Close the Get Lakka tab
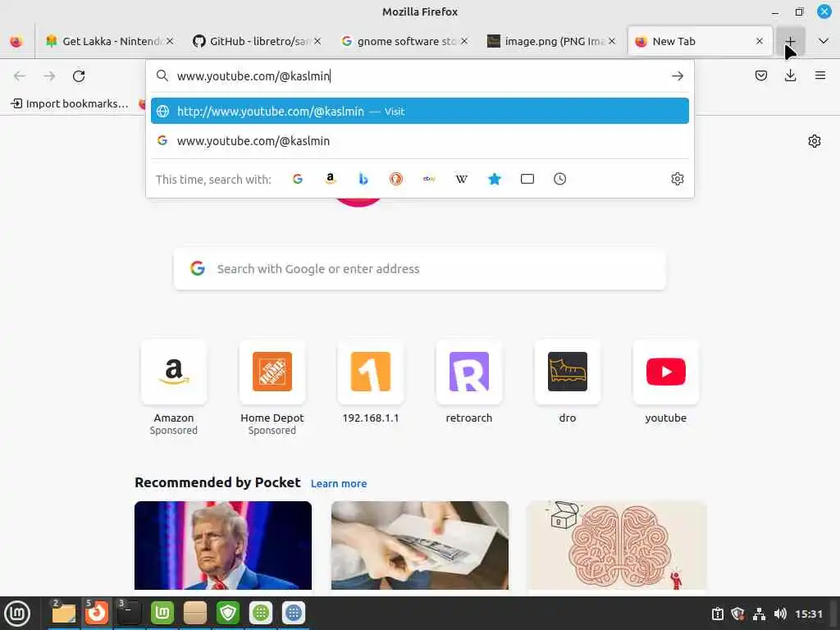The width and height of the screenshot is (840, 630). click(170, 41)
